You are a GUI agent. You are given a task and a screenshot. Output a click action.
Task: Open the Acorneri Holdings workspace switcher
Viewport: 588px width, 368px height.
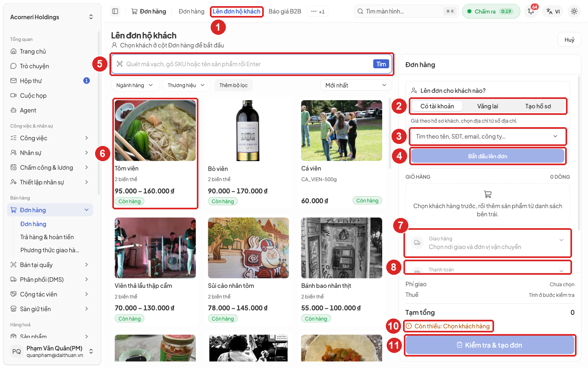pyautogui.click(x=52, y=17)
